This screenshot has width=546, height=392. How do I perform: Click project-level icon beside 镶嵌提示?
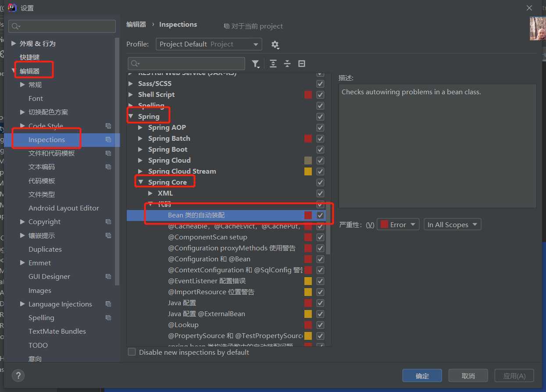(x=108, y=235)
